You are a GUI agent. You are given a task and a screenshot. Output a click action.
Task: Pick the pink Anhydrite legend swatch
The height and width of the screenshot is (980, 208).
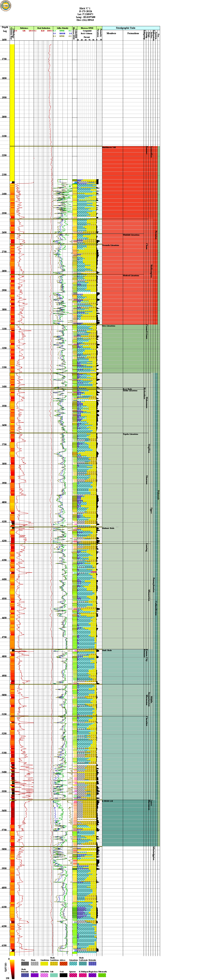44,975
